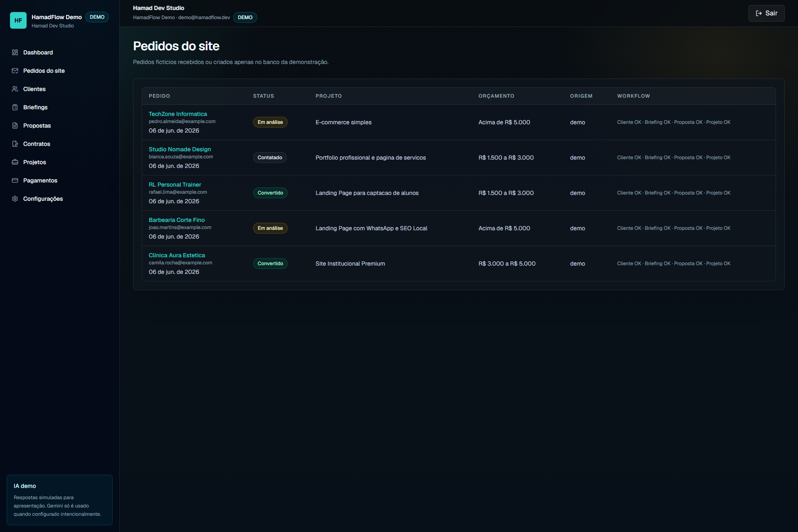Screen dimensions: 798x532
Task: Click the Dashboard grid icon
Action: pos(15,52)
